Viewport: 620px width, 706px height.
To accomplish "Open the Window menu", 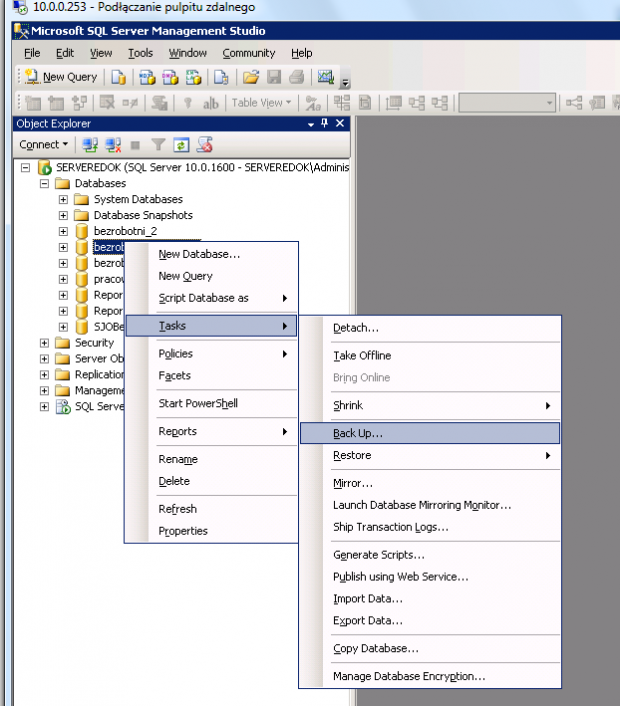I will coord(188,53).
